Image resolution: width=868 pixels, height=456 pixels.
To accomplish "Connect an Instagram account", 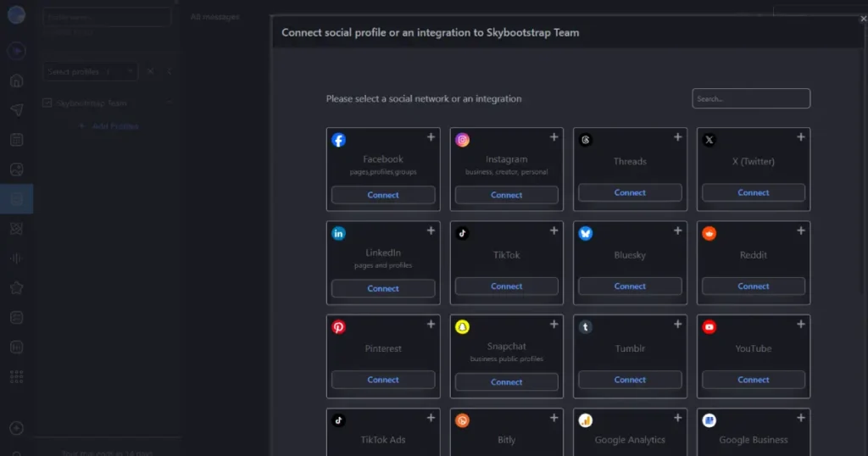I will click(x=507, y=195).
